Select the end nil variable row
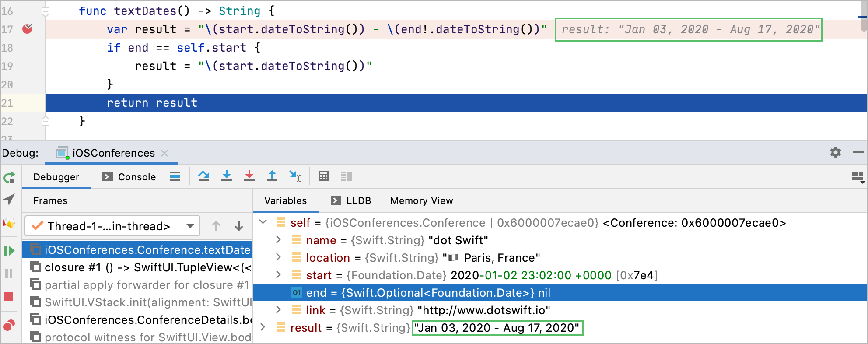 pos(560,292)
